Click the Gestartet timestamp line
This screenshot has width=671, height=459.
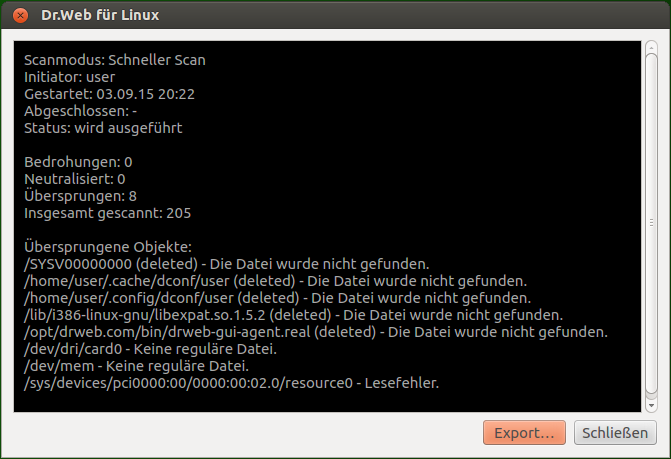[x=109, y=94]
